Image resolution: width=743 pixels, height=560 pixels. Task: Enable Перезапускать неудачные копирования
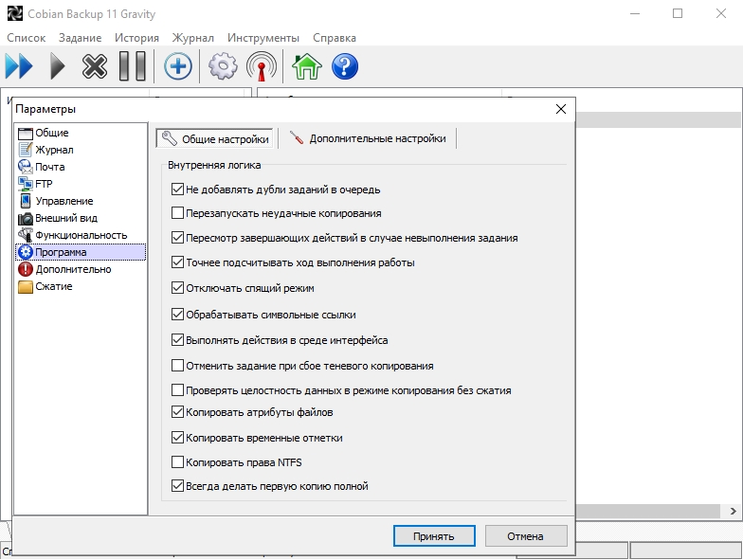177,212
